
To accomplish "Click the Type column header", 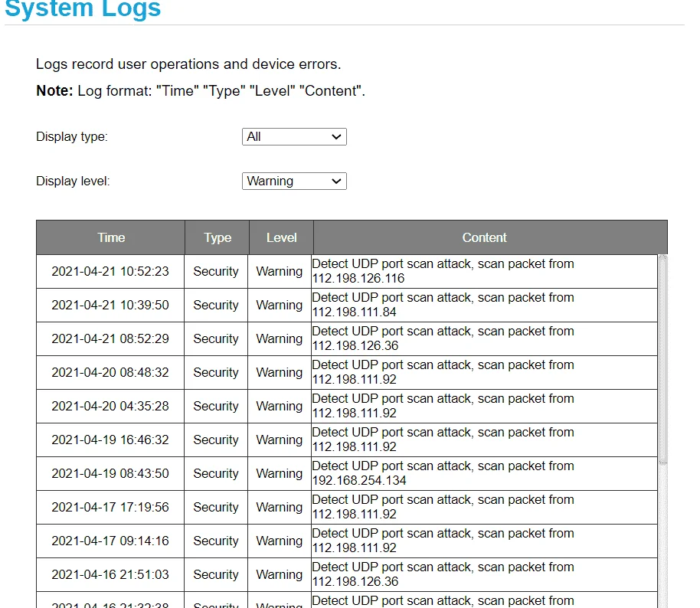I will (x=218, y=237).
